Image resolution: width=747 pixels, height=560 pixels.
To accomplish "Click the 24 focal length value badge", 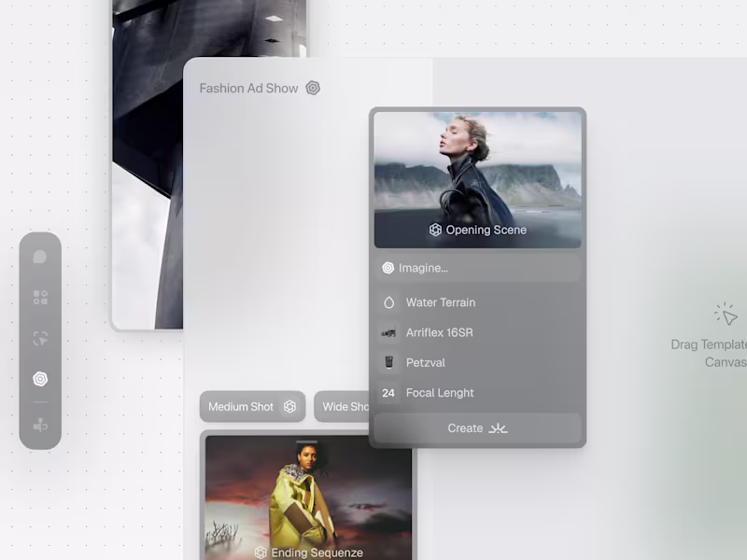I will 388,393.
